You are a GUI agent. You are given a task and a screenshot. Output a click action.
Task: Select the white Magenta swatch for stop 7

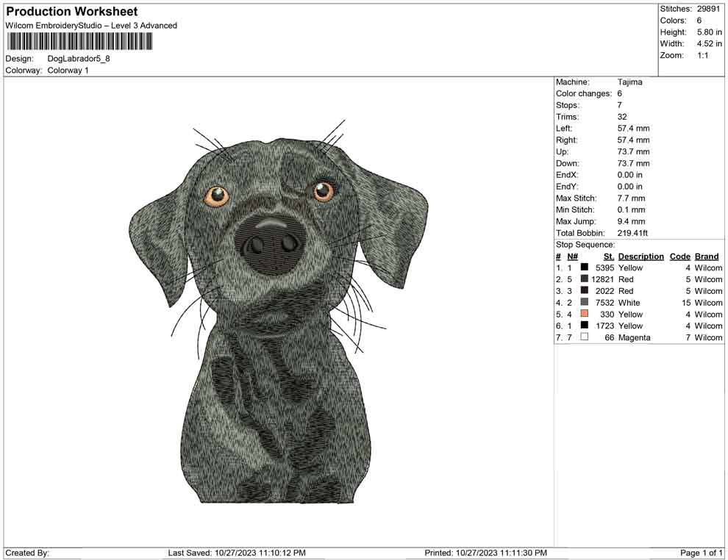pyautogui.click(x=584, y=337)
